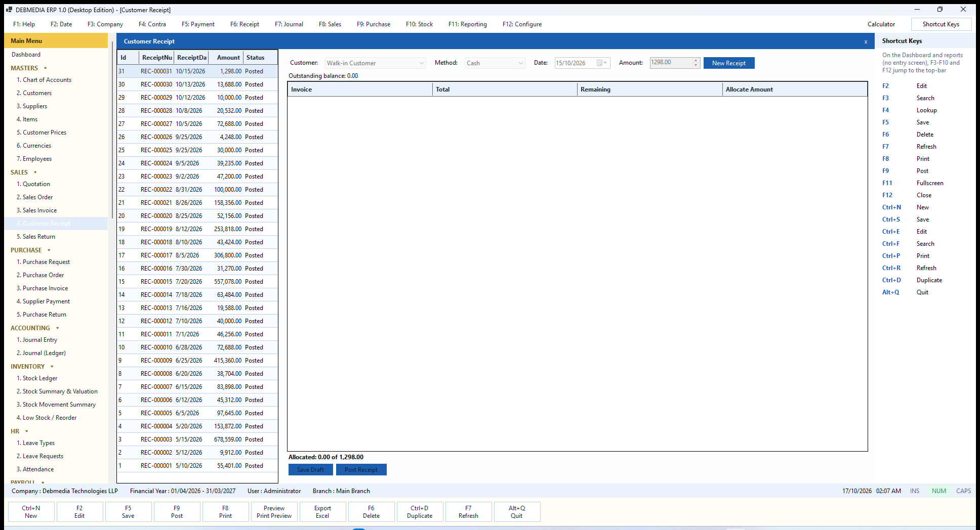Click Save Draft button
This screenshot has height=530, width=980.
pyautogui.click(x=310, y=470)
